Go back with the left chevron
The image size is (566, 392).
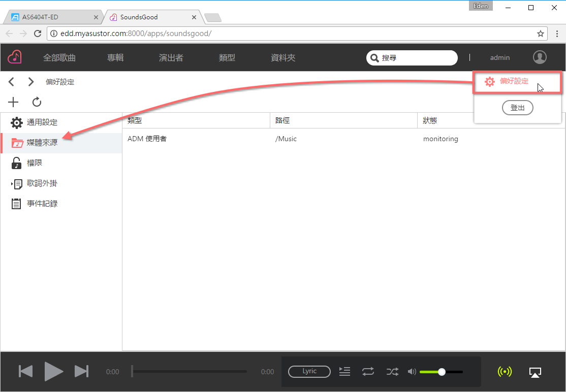point(12,82)
